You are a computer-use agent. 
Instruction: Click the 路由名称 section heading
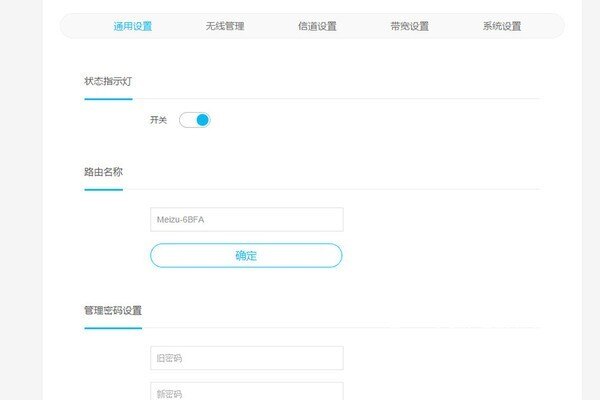coord(103,171)
